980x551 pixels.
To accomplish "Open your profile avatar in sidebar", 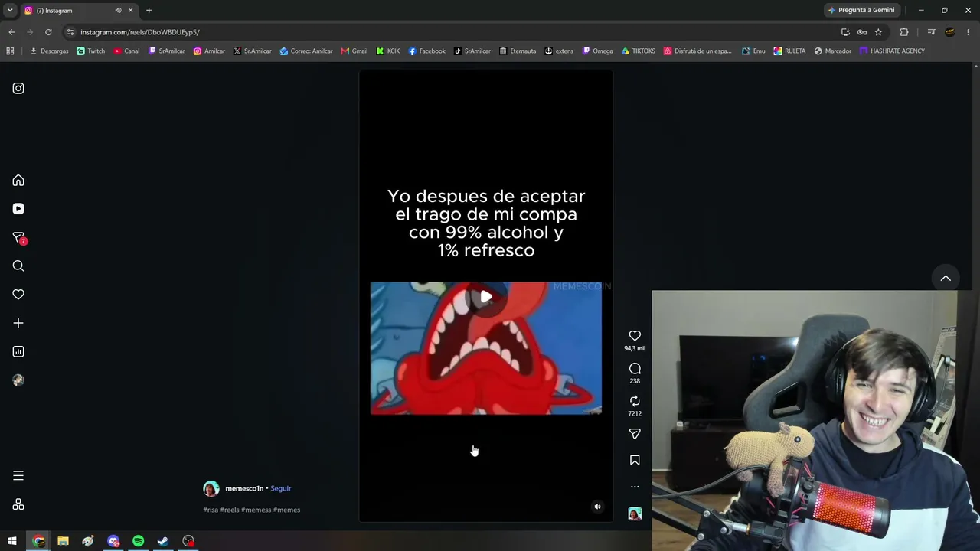I will (x=18, y=380).
